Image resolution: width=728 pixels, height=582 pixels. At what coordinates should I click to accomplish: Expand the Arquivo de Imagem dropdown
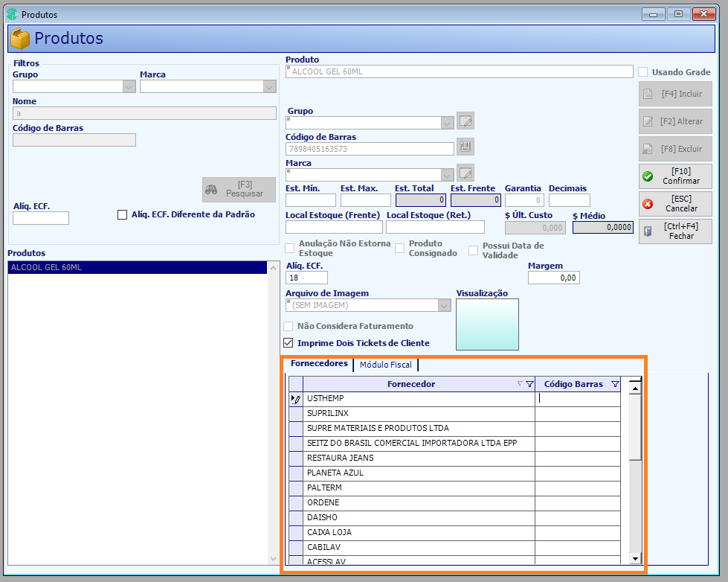pos(444,305)
